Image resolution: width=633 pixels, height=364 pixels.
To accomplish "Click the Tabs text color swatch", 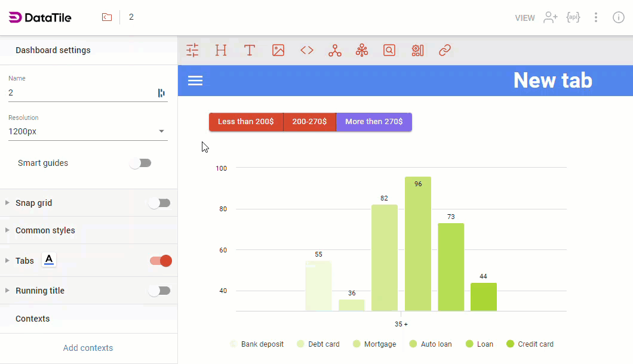I will click(50, 260).
